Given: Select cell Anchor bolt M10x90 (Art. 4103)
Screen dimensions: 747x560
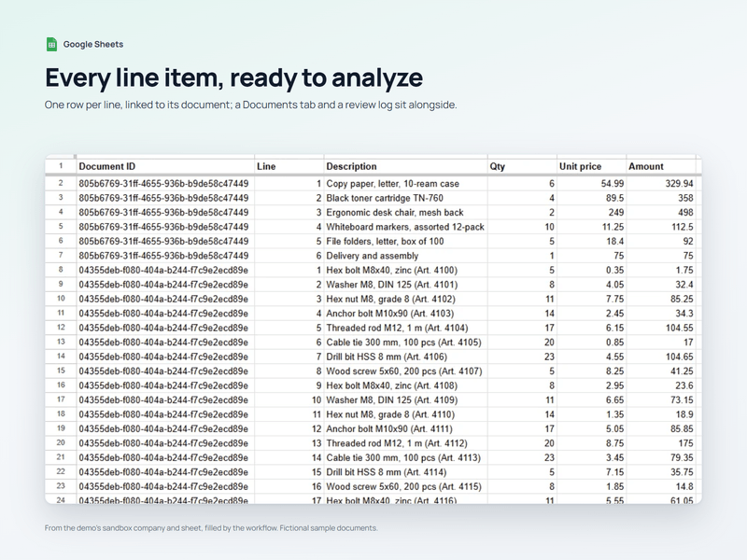Looking at the screenshot, I should point(406,314).
